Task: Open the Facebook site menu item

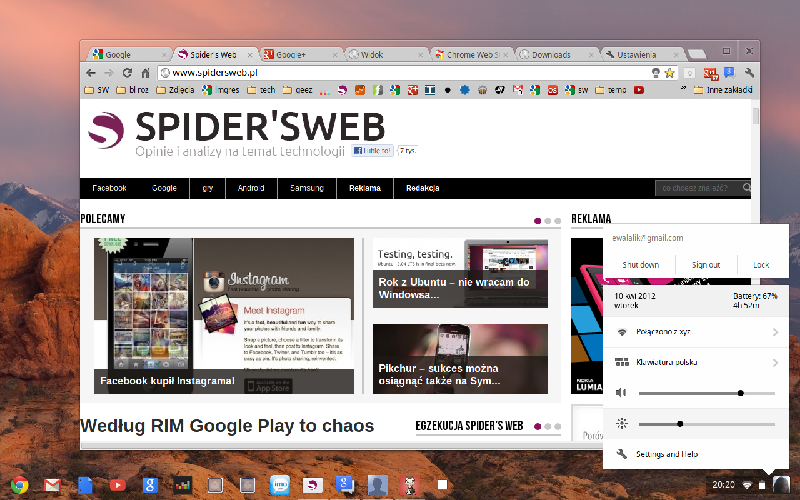Action: pyautogui.click(x=109, y=188)
